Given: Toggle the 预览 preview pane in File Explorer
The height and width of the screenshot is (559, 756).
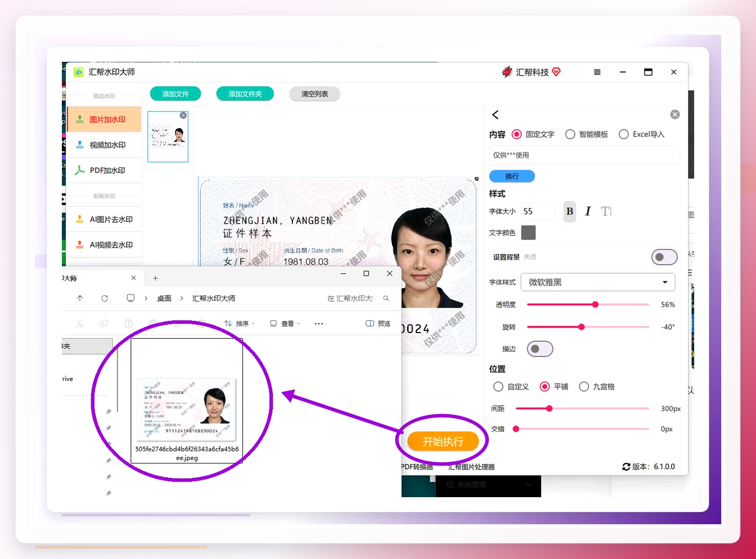Looking at the screenshot, I should [x=378, y=324].
